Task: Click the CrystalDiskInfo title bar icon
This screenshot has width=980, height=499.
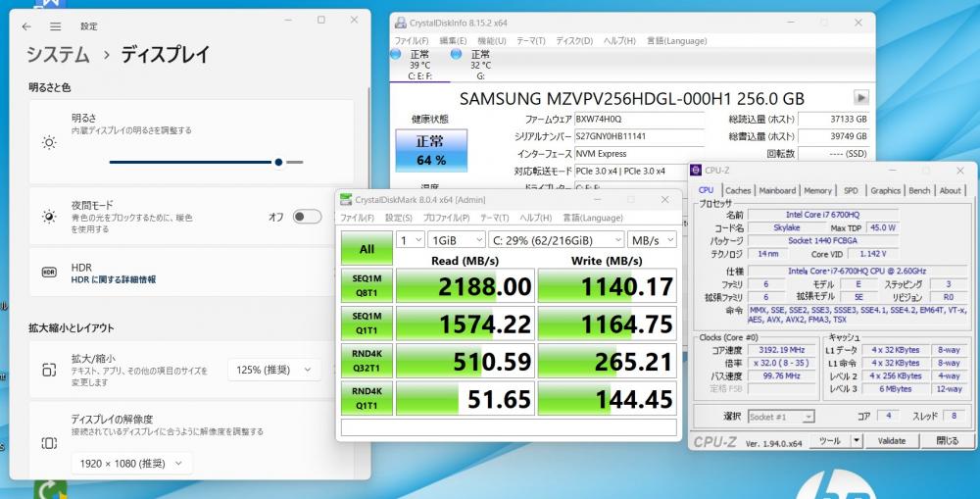Action: point(400,24)
